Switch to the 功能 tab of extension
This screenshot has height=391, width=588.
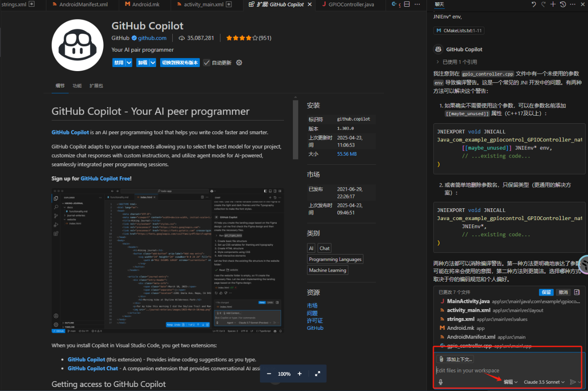click(77, 85)
